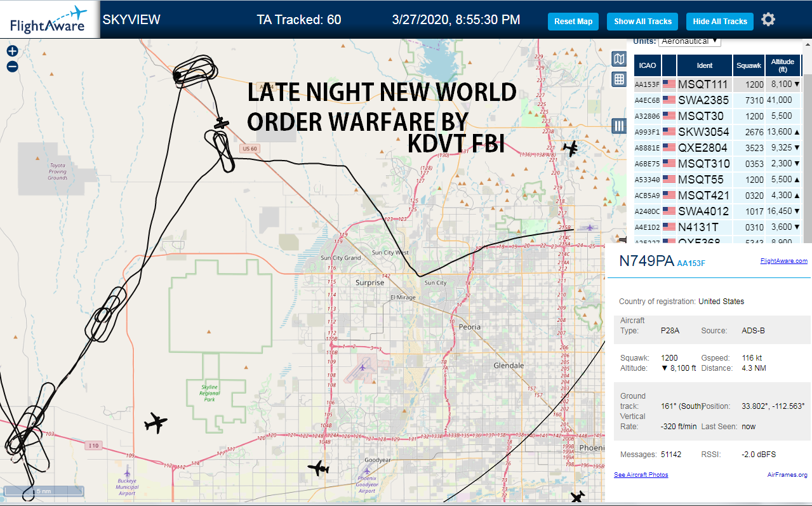Image resolution: width=812 pixels, height=506 pixels.
Task: Select the aircraft icon near exit 220
Action: 571,149
